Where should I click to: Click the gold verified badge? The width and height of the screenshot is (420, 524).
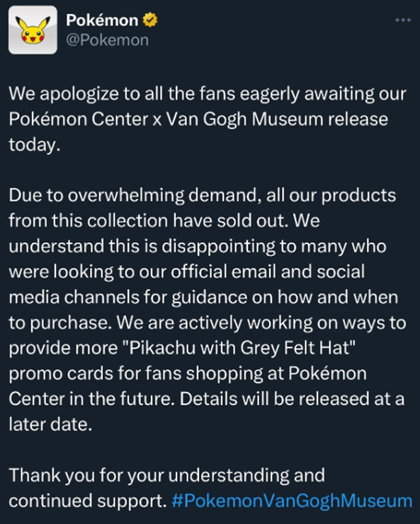tap(150, 20)
